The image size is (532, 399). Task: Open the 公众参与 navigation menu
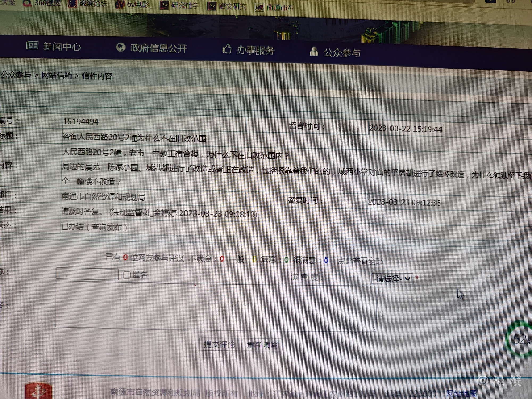tap(342, 53)
